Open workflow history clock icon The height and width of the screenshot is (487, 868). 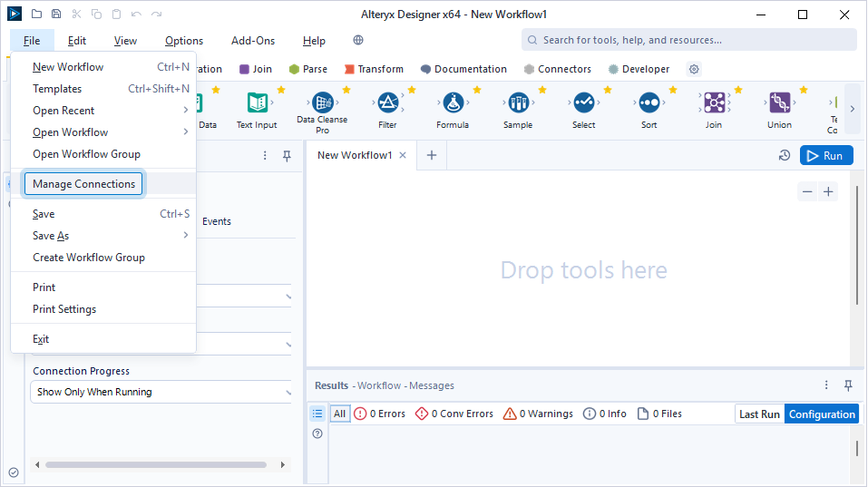pos(785,155)
